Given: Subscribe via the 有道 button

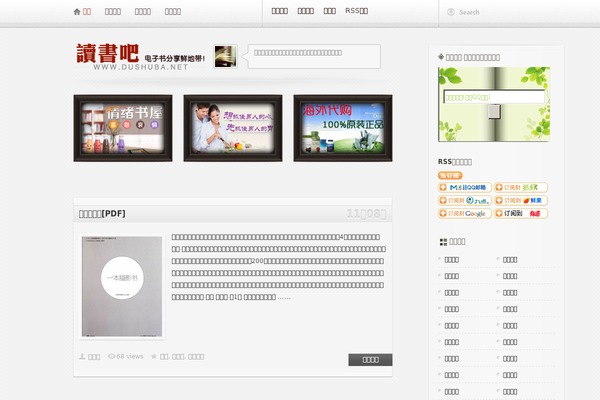Looking at the screenshot, I should pyautogui.click(x=521, y=214).
